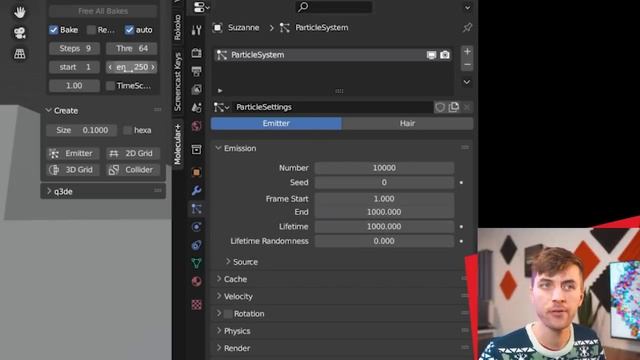Click animate dot next to Seed
The width and height of the screenshot is (640, 360).
(461, 182)
